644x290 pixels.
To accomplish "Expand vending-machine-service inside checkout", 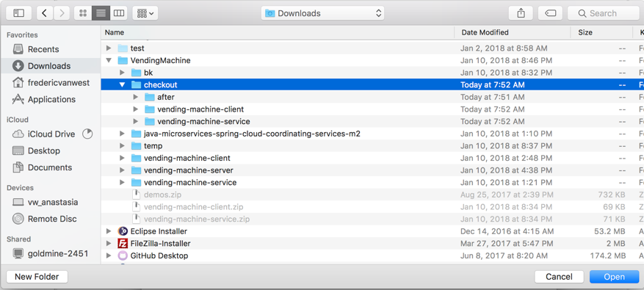I will pos(136,122).
